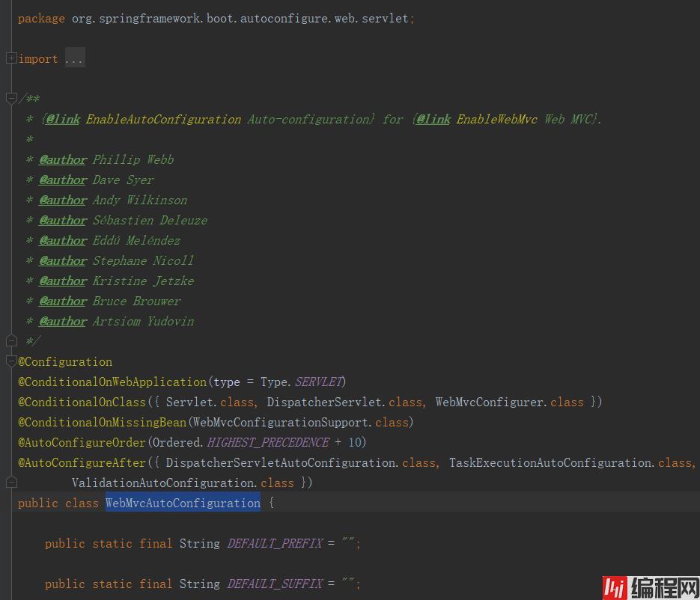
Task: Open the EnableWebMvc Javadoc link
Action: 496,119
